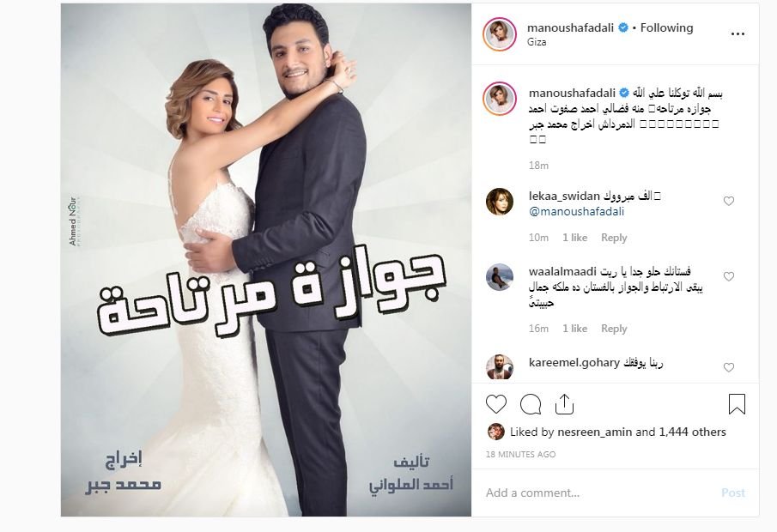
Task: Open the @manoushafadali mention link
Action: click(576, 211)
